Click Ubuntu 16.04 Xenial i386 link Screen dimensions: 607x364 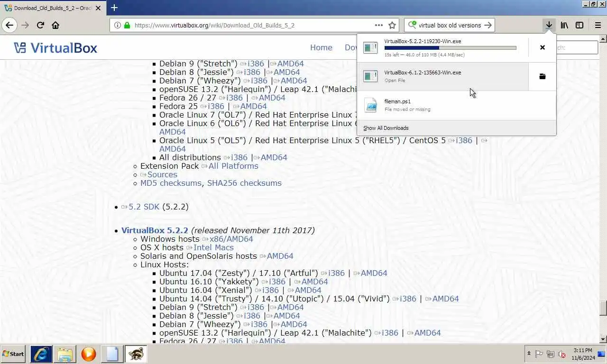tap(270, 290)
